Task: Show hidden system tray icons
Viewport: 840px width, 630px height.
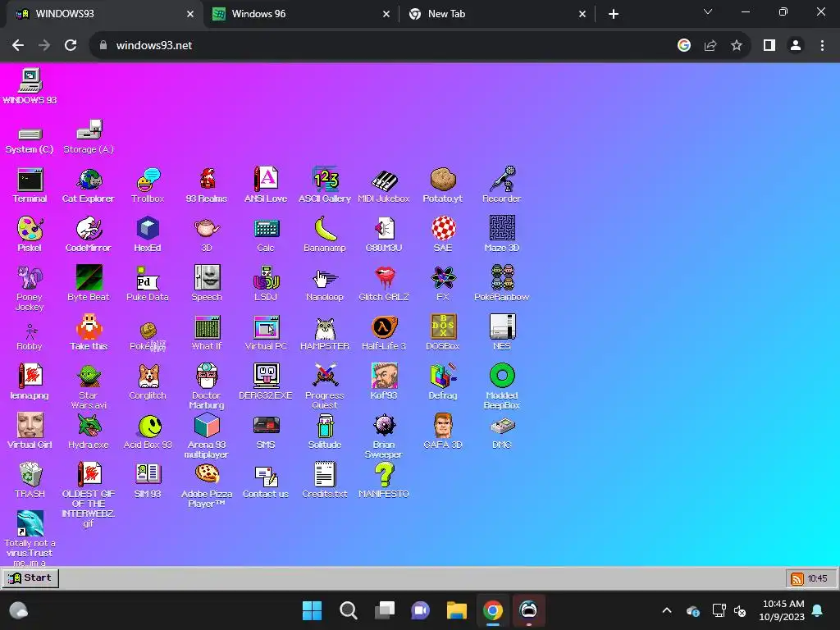Action: coord(667,610)
